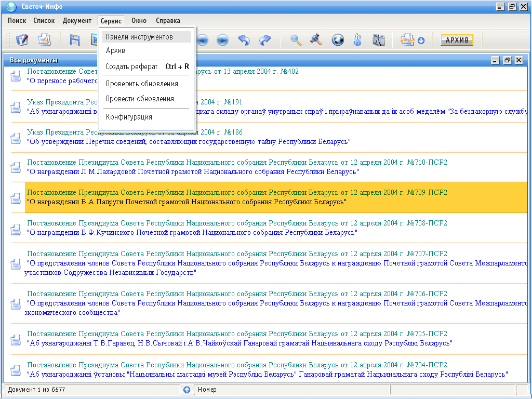The height and width of the screenshot is (399, 532).
Task: Click the save (floppy disk) toolbar icon
Action: [75, 40]
